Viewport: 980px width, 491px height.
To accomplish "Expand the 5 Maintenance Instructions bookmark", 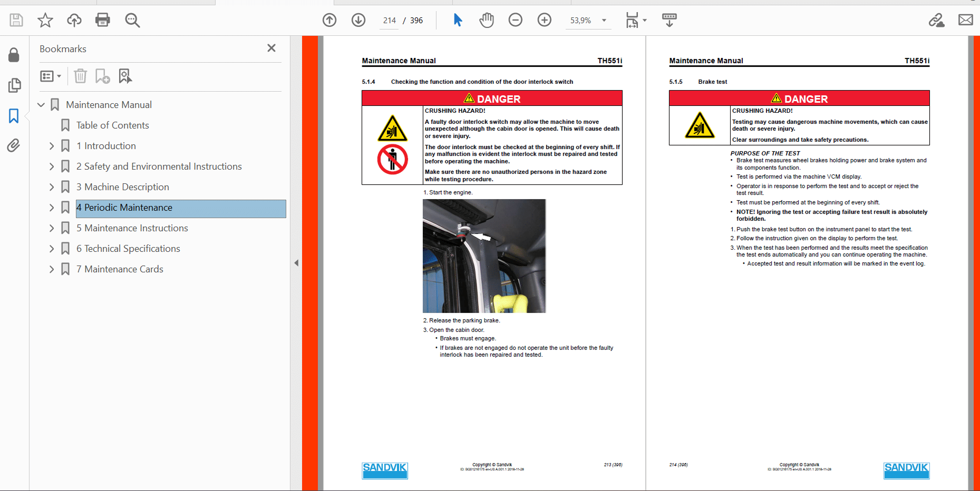I will [x=52, y=228].
